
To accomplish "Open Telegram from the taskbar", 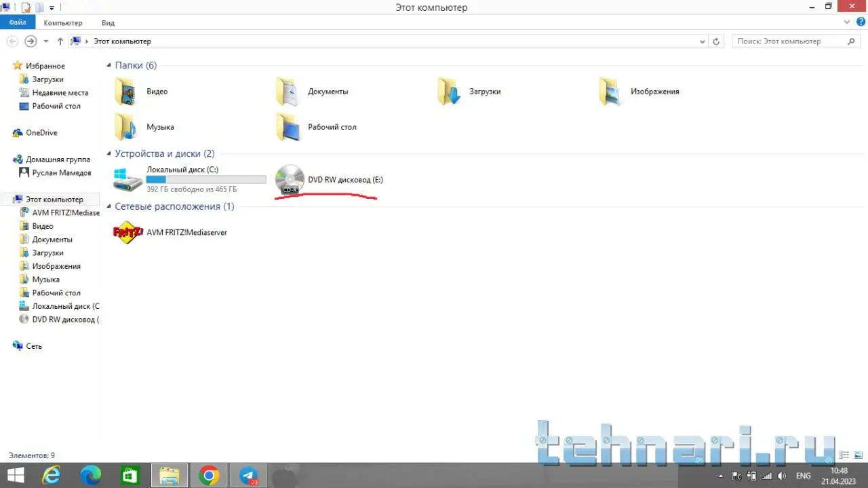I will [248, 475].
